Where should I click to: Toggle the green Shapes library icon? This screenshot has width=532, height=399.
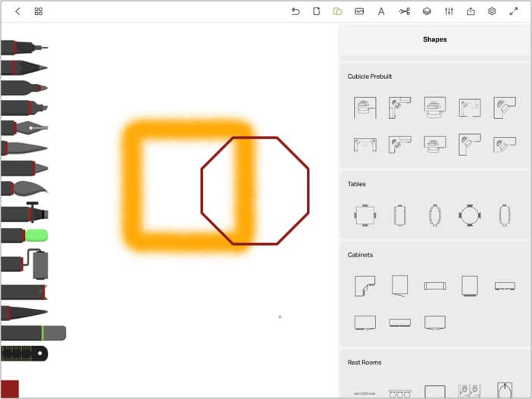tap(337, 11)
